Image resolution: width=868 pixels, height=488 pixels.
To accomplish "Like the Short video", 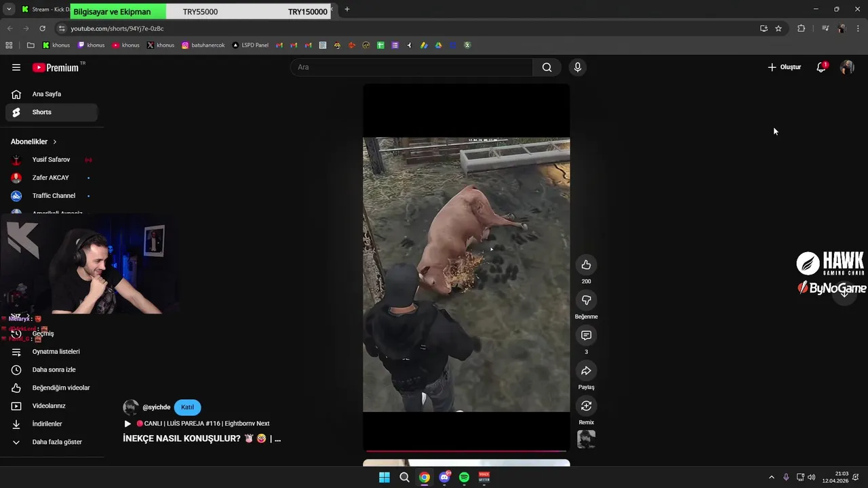I will [x=586, y=265].
